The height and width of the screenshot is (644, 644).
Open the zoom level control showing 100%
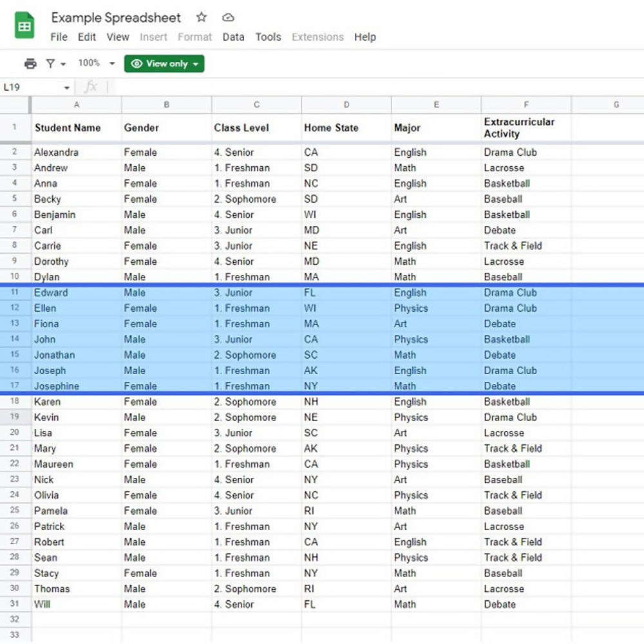click(90, 63)
